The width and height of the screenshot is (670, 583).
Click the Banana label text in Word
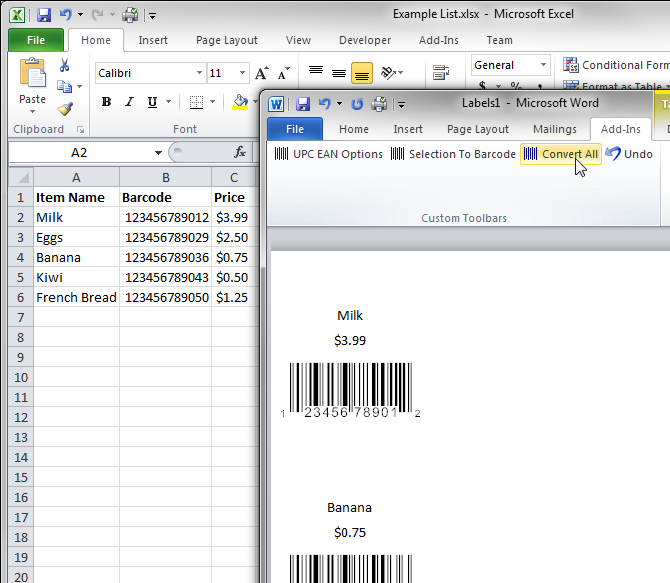coord(350,508)
